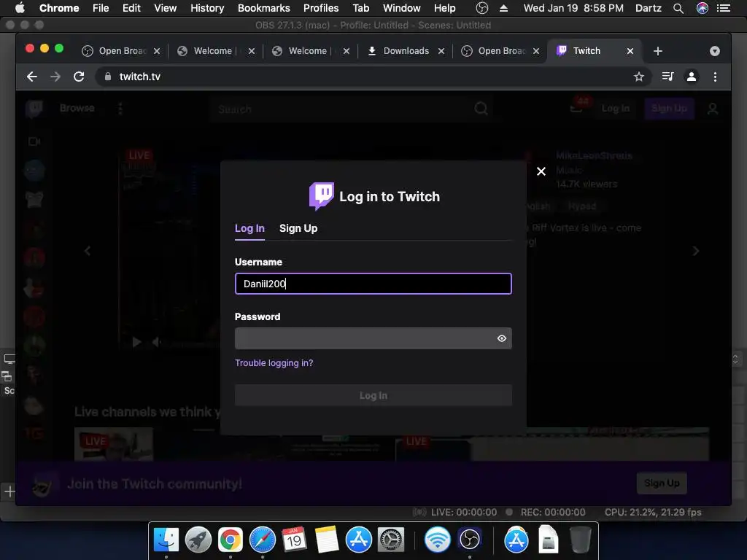
Task: Open Siri from the menu bar
Action: [x=703, y=8]
